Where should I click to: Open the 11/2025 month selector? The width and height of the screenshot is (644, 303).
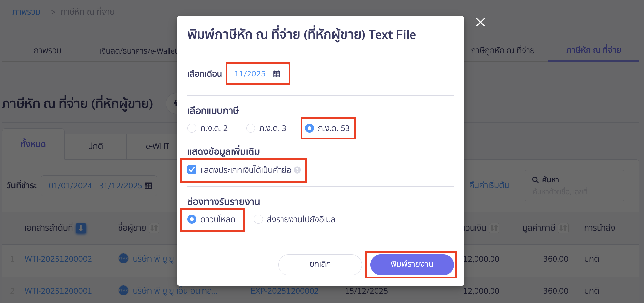coord(250,73)
